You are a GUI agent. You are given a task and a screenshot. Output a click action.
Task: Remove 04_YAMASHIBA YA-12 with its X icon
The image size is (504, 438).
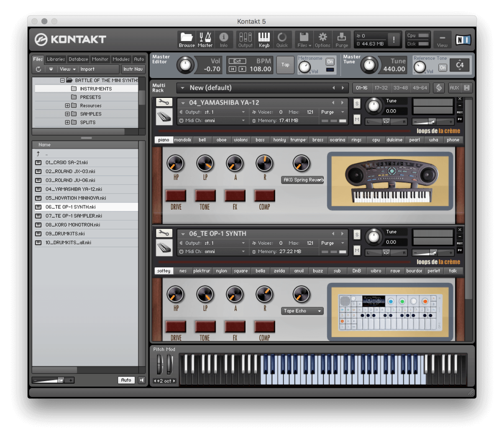point(460,99)
